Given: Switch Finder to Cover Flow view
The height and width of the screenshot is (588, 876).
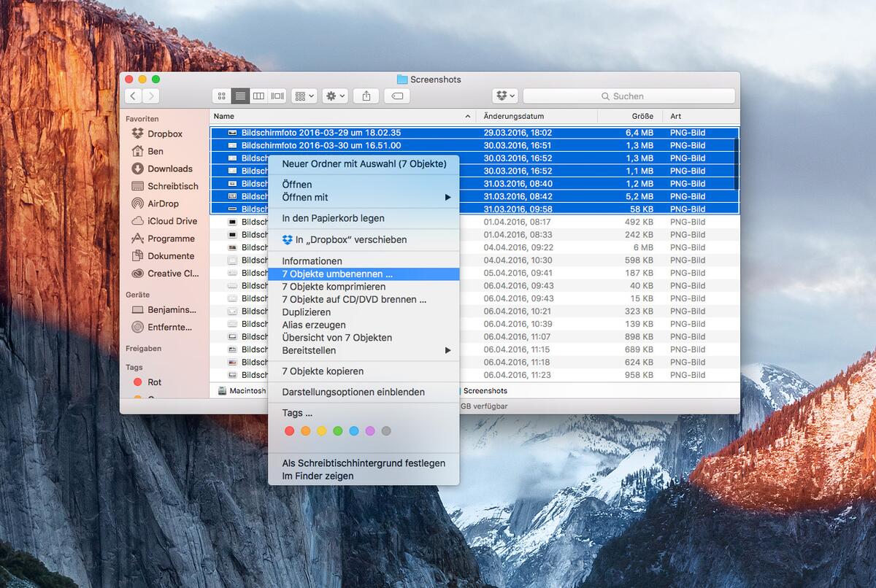Looking at the screenshot, I should point(277,96).
